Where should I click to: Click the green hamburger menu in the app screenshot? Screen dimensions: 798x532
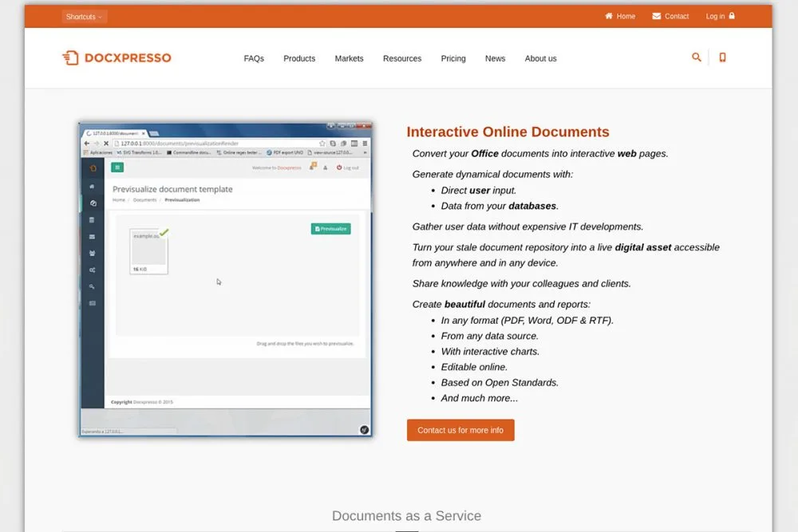(117, 167)
